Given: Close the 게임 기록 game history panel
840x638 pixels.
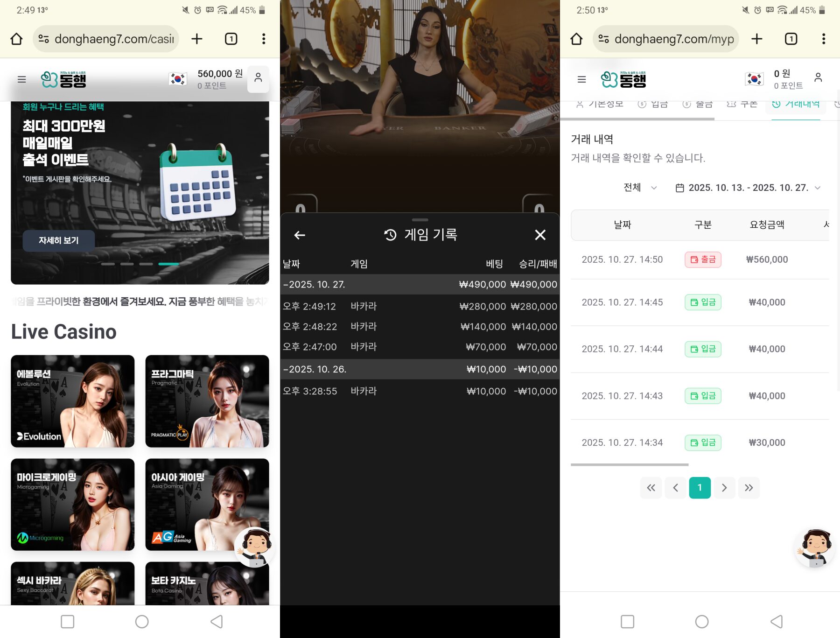Looking at the screenshot, I should (x=540, y=235).
